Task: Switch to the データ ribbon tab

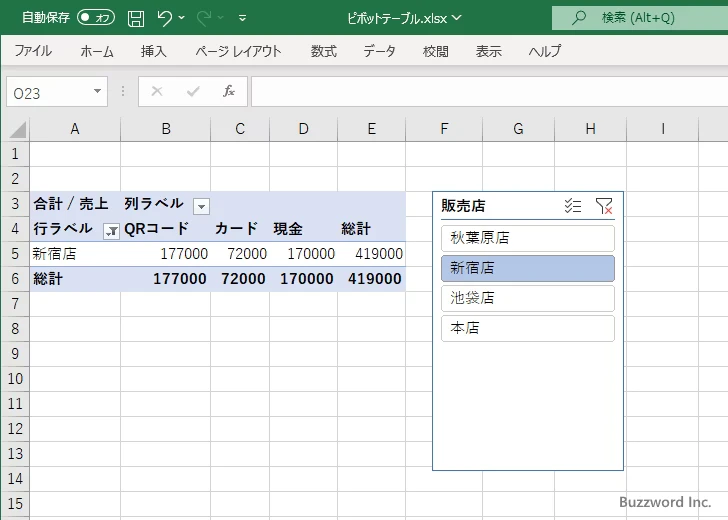Action: (x=379, y=51)
